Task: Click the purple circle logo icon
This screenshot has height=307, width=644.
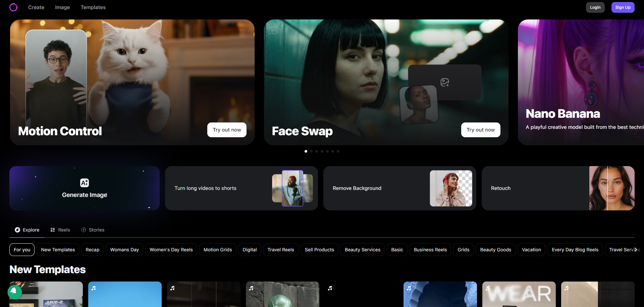Action: pos(13,7)
